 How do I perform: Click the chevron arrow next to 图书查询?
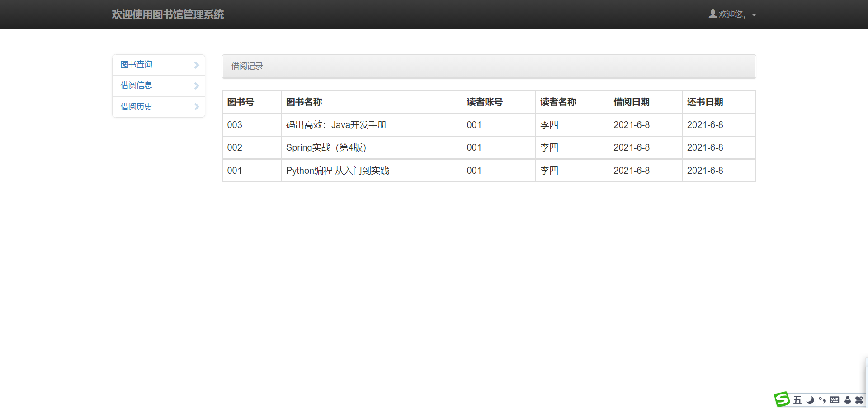(x=197, y=65)
